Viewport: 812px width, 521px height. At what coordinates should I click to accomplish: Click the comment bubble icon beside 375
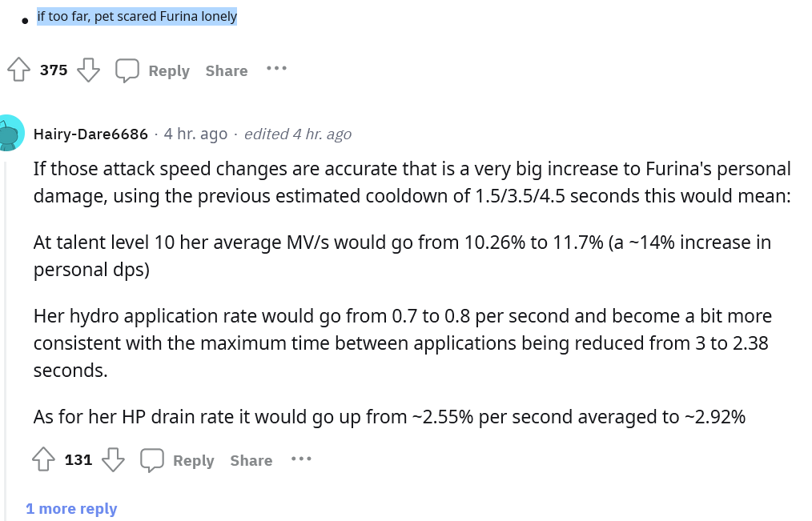coord(127,70)
